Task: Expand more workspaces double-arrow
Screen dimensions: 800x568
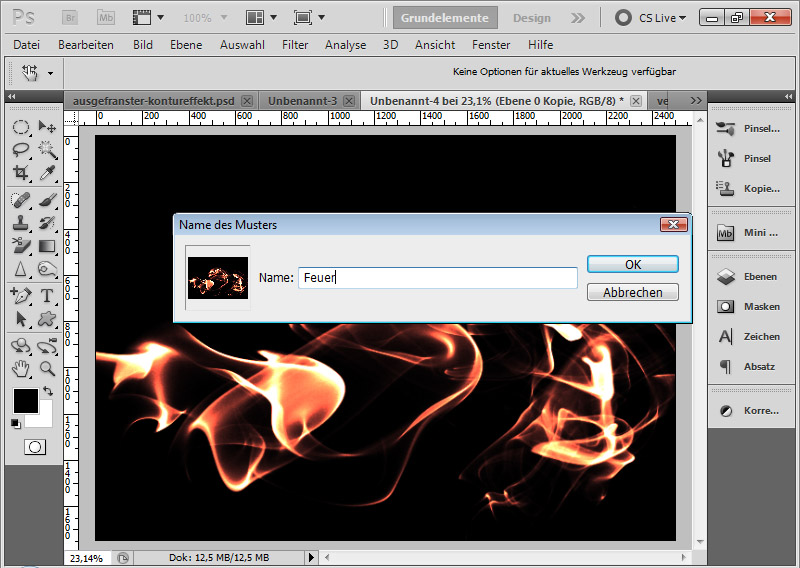Action: coord(578,18)
